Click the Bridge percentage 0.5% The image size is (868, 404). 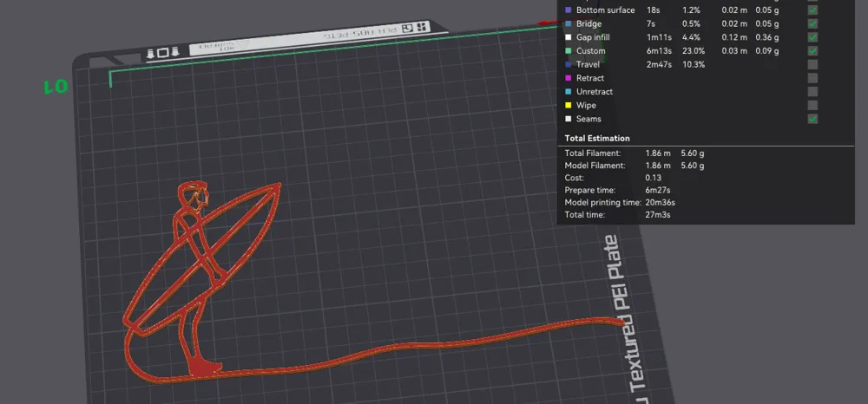click(691, 23)
